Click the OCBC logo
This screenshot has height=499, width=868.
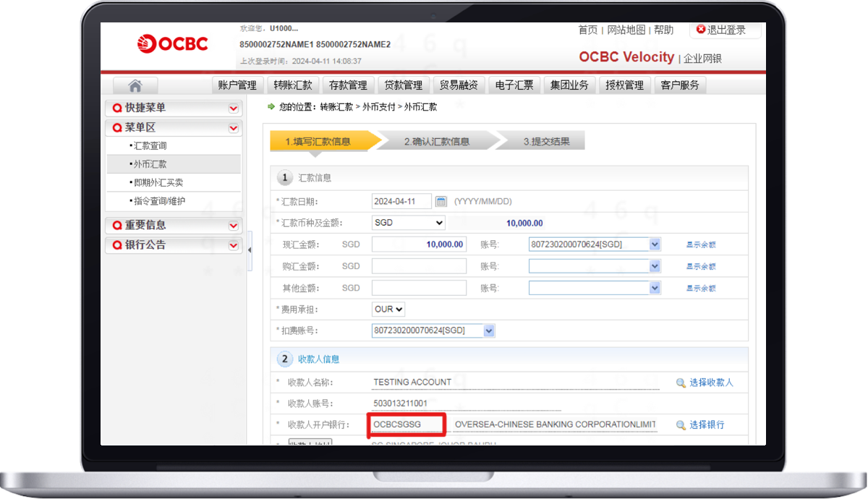[173, 43]
